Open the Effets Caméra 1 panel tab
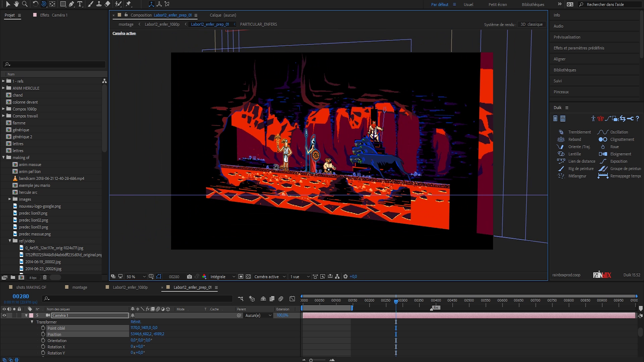Image resolution: width=644 pixels, height=362 pixels. [x=54, y=15]
